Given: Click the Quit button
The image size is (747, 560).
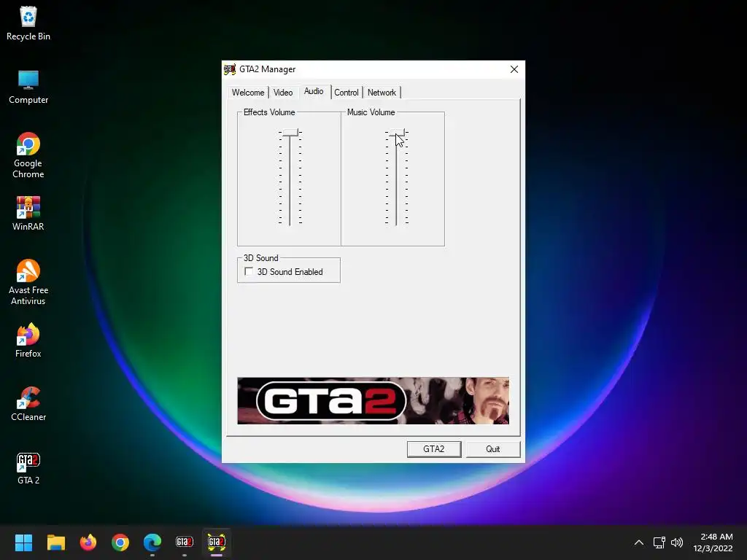Looking at the screenshot, I should (x=492, y=449).
